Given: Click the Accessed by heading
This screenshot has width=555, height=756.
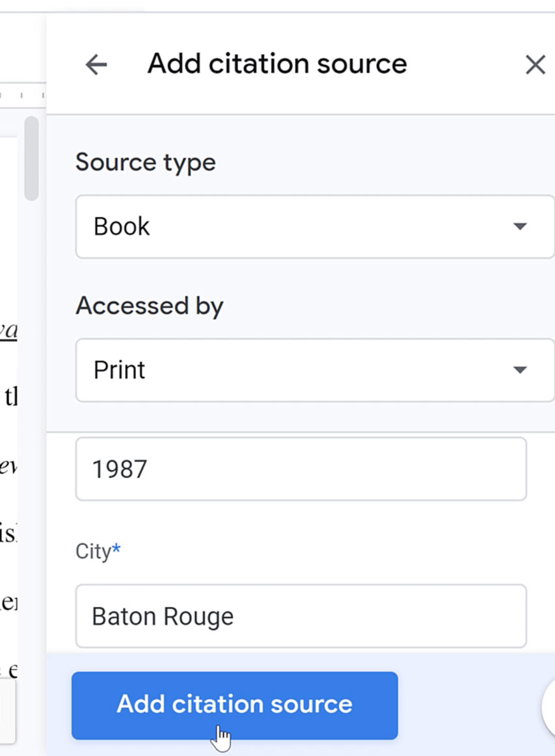Looking at the screenshot, I should tap(150, 305).
